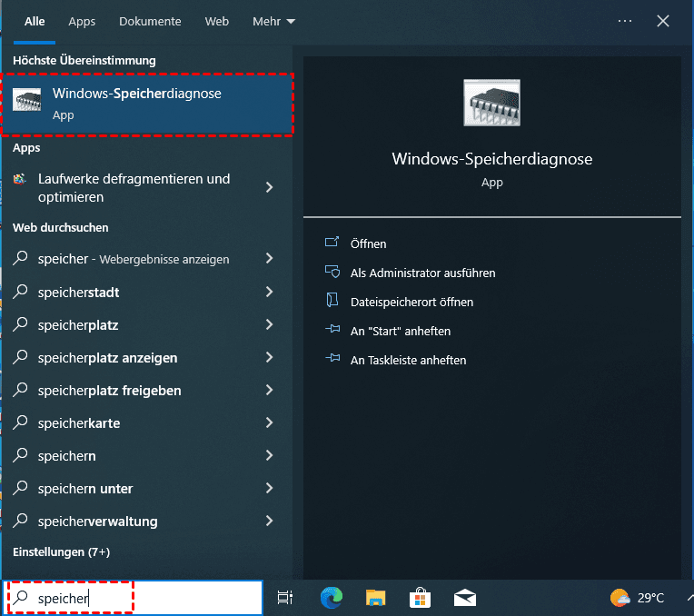Click search icon beside speichern unter
Image resolution: width=694 pixels, height=616 pixels.
pyautogui.click(x=20, y=489)
